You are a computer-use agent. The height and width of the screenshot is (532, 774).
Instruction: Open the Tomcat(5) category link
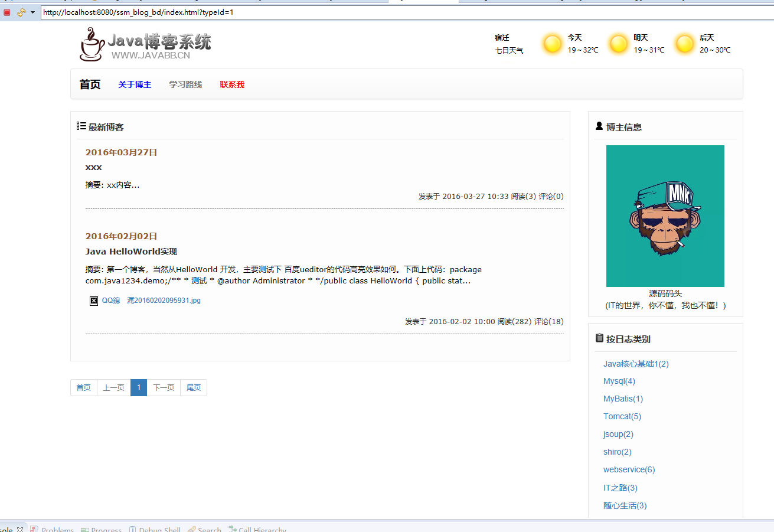tap(622, 416)
